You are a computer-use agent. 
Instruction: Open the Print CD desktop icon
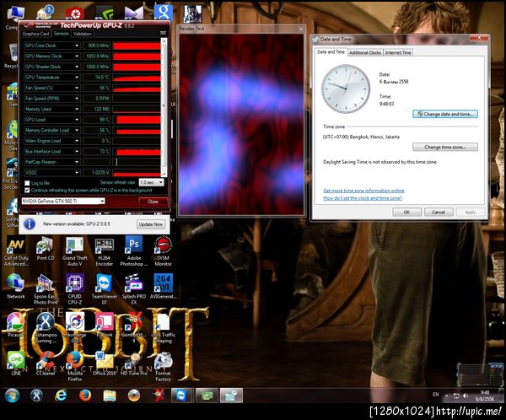tap(46, 249)
